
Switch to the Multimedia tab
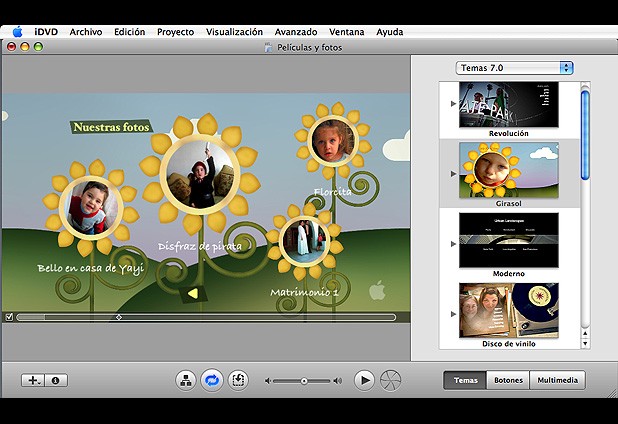pyautogui.click(x=557, y=380)
